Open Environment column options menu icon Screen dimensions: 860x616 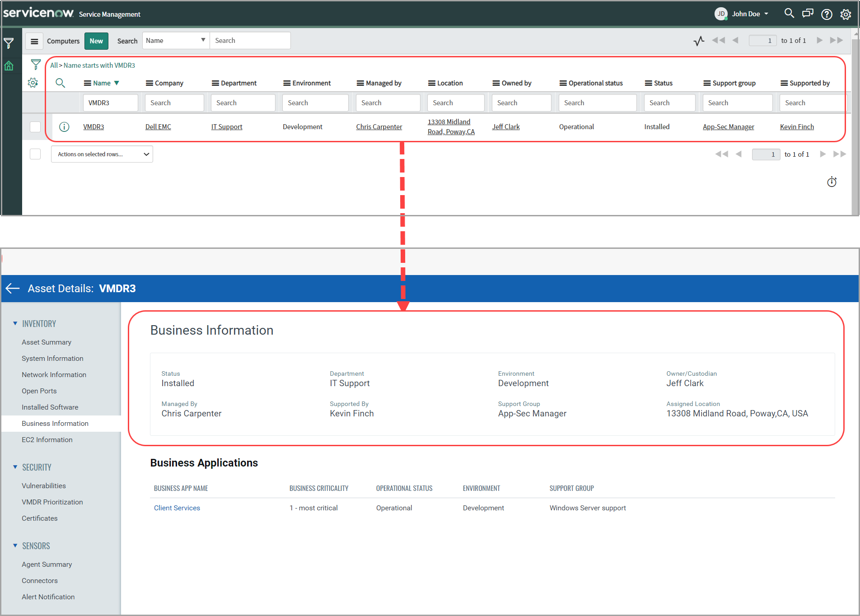click(287, 83)
